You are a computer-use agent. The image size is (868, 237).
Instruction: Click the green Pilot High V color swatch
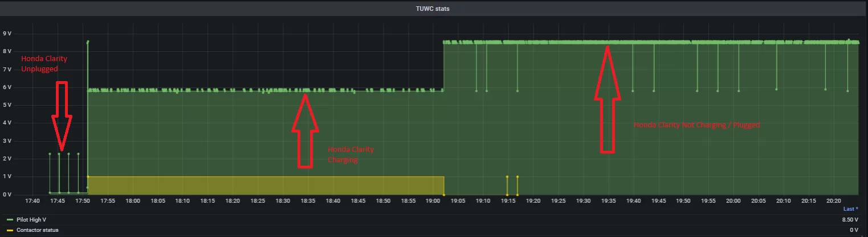click(10, 219)
